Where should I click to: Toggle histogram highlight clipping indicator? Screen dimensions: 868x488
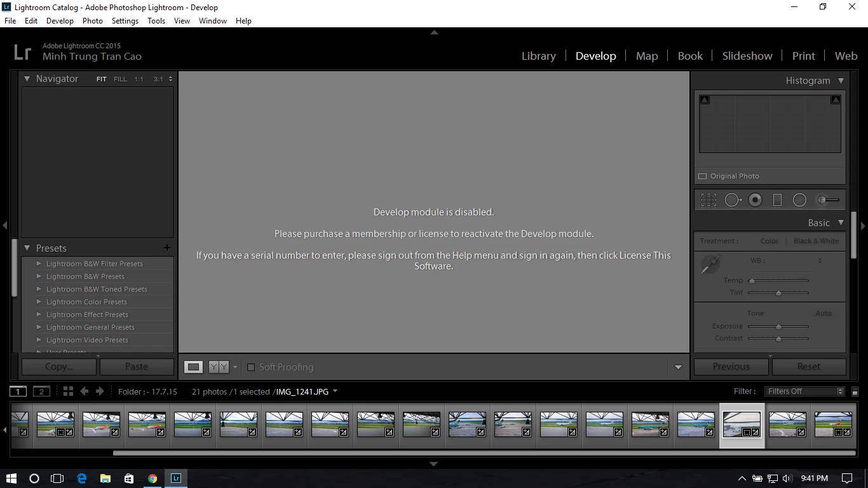coord(836,100)
